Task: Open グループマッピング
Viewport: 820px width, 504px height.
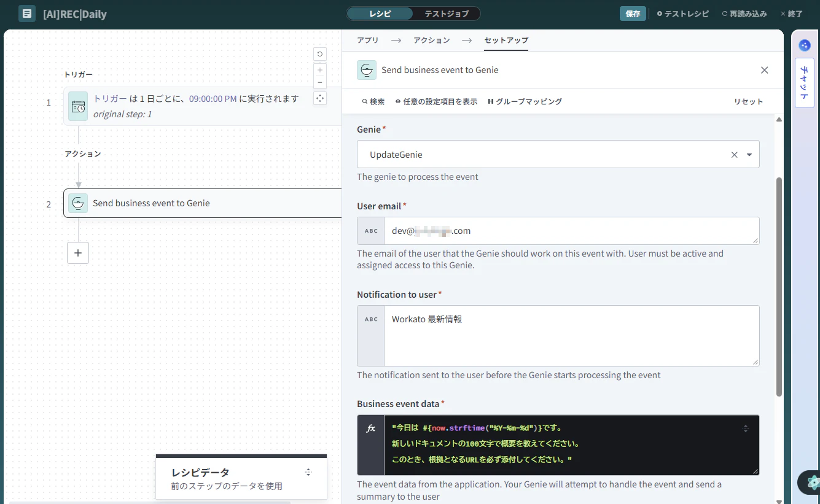Action: [525, 101]
